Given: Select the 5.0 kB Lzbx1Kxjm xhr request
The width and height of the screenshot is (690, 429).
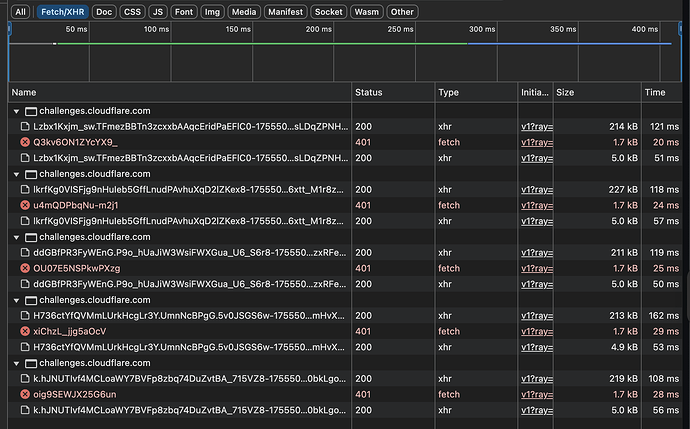Looking at the screenshot, I should coord(345,158).
